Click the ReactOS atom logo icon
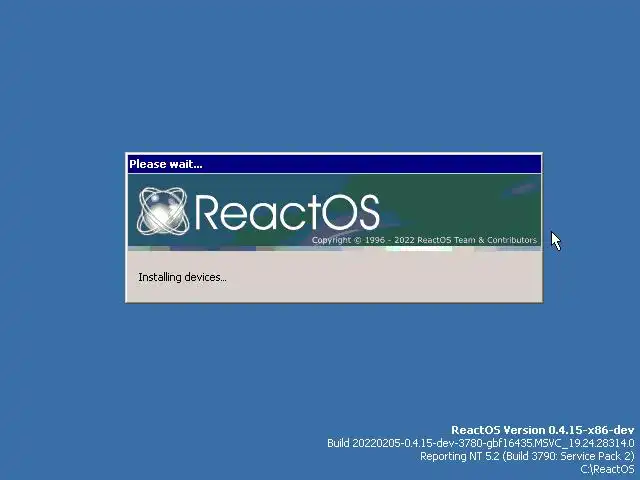 (163, 211)
